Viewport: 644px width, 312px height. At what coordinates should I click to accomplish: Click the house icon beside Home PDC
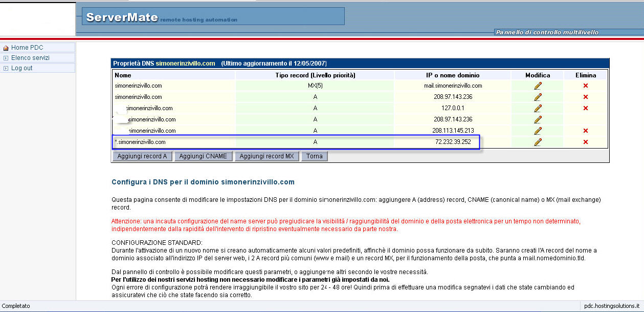(x=6, y=48)
